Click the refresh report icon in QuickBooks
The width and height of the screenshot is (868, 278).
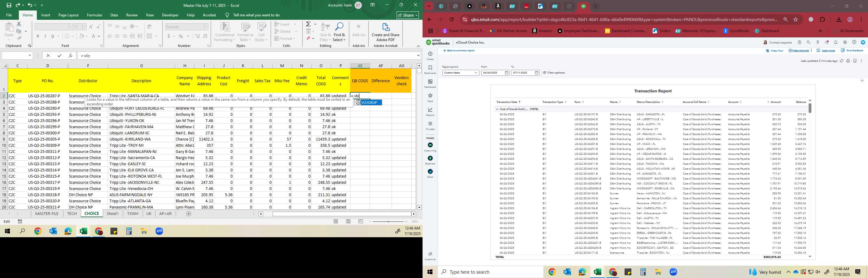(x=841, y=61)
